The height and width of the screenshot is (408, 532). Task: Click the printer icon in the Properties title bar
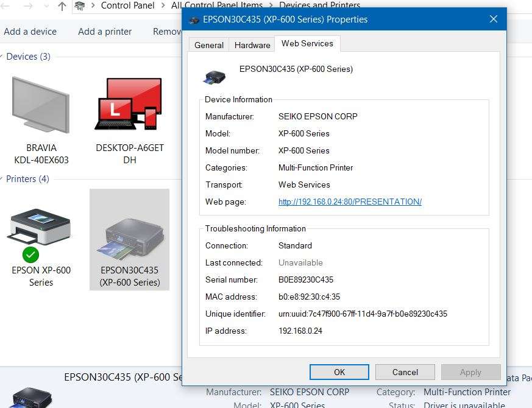194,19
